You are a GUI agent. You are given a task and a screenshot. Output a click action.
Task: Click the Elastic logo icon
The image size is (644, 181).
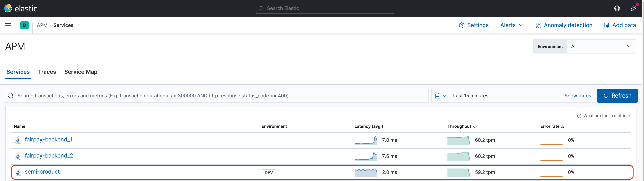click(x=8, y=8)
